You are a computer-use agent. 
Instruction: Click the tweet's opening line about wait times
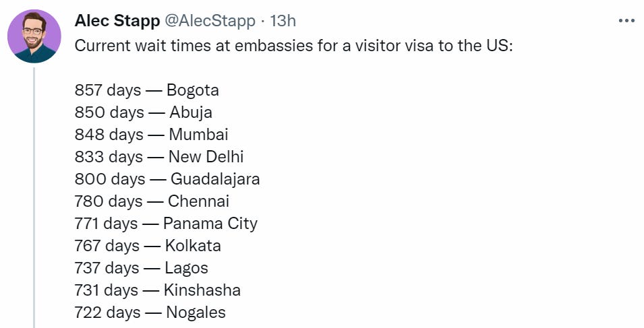[x=293, y=46]
